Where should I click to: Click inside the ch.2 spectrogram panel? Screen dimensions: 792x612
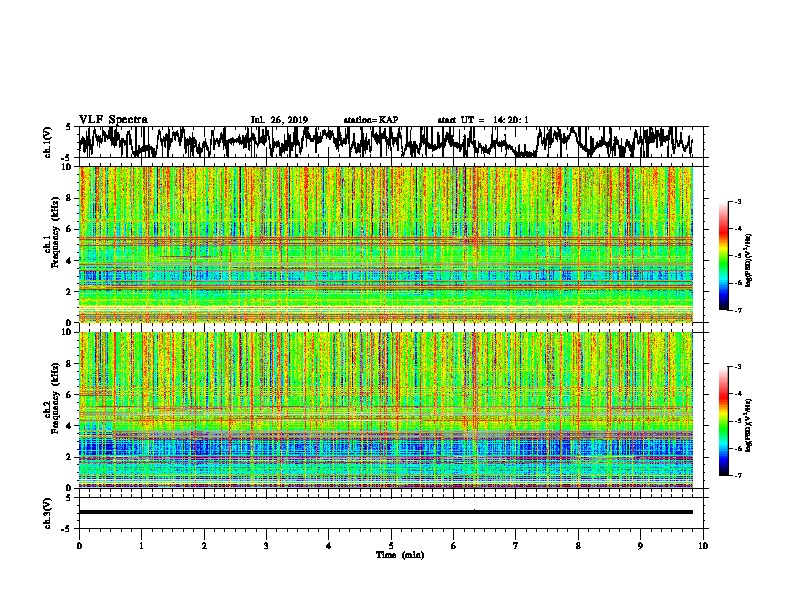tap(385, 410)
